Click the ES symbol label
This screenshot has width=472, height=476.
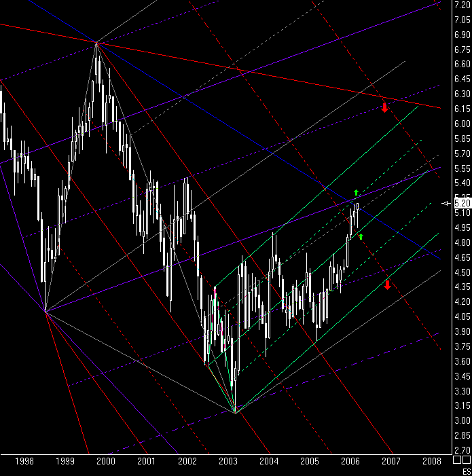[x=467, y=471]
